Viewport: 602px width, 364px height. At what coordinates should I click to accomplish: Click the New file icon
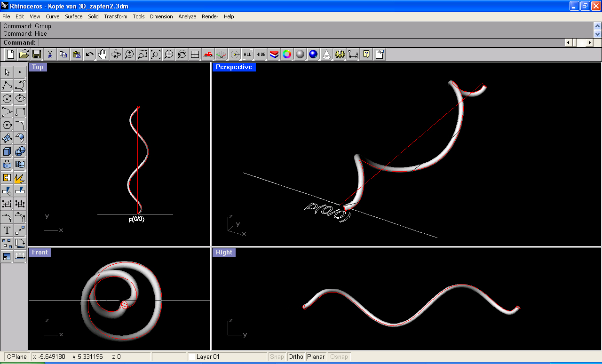pos(10,55)
